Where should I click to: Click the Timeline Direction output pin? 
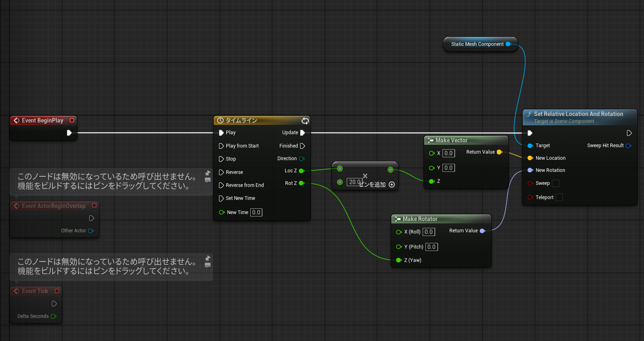(302, 159)
